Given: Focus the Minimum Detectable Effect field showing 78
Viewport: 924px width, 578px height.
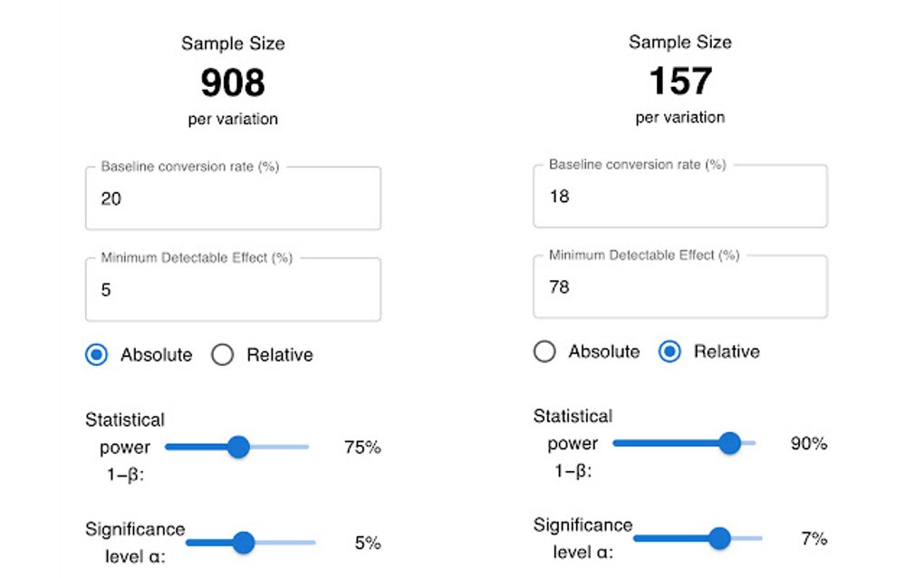Looking at the screenshot, I should [x=679, y=287].
